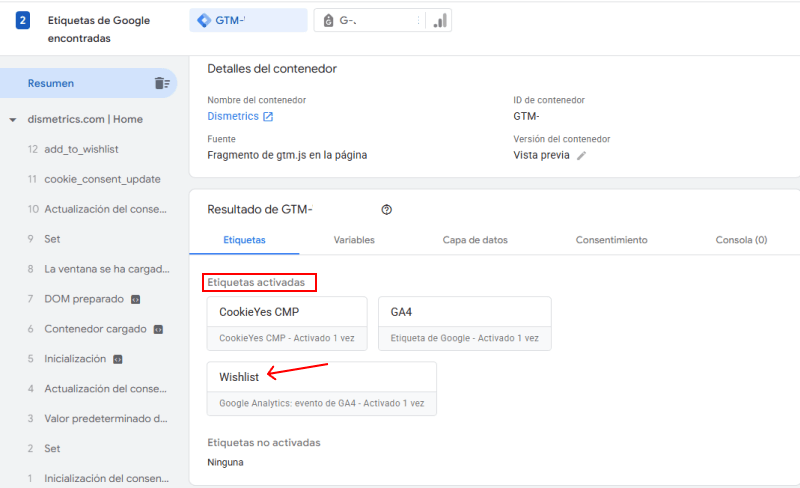
Task: Open the help icon next to Resultado de GTM
Action: click(386, 209)
